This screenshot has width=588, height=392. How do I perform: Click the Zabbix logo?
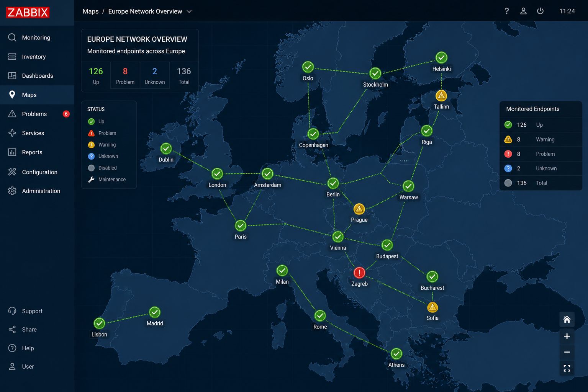(x=28, y=12)
